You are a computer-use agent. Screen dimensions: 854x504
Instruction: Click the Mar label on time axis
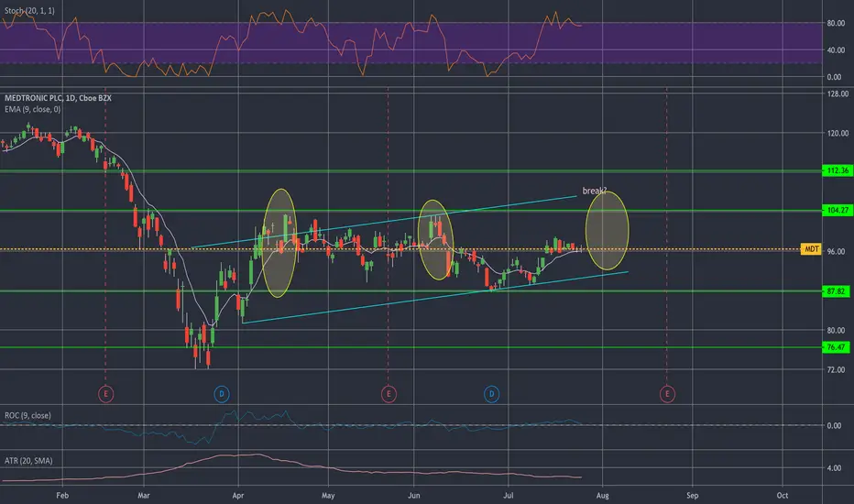(144, 495)
